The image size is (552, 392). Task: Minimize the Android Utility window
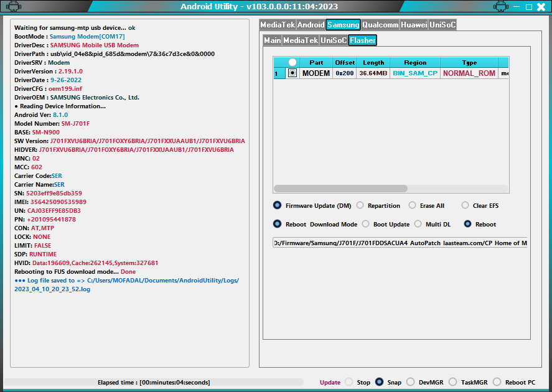pyautogui.click(x=517, y=6)
